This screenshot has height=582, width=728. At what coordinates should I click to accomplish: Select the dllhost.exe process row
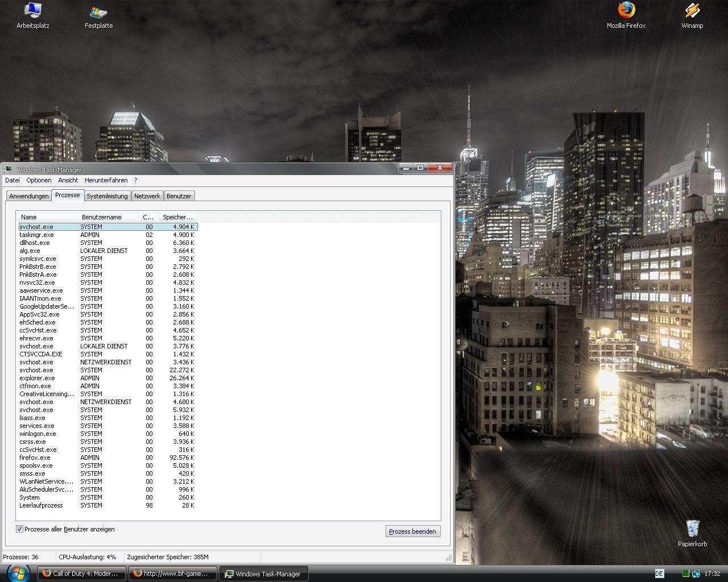pos(107,243)
